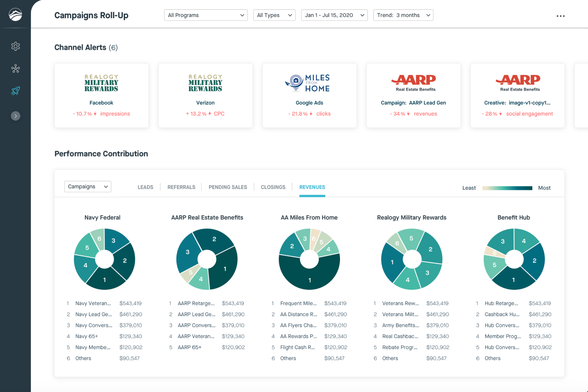The width and height of the screenshot is (588, 392).
Task: Select the Pending Sales tab
Action: (228, 187)
